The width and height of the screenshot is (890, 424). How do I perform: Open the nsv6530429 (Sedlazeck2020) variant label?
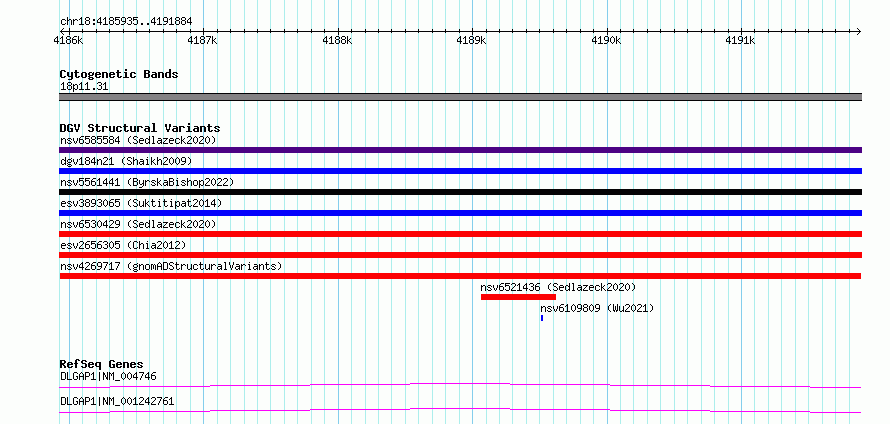point(138,224)
